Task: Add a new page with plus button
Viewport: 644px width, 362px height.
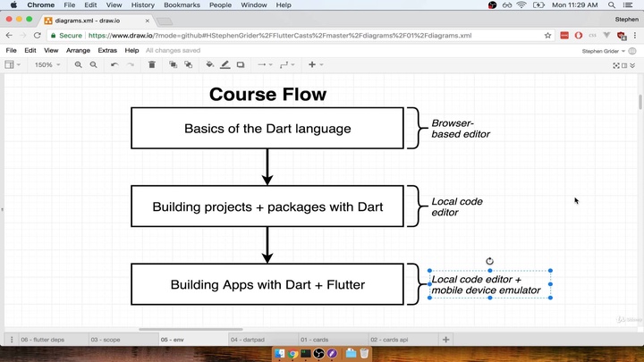Action: (x=445, y=340)
